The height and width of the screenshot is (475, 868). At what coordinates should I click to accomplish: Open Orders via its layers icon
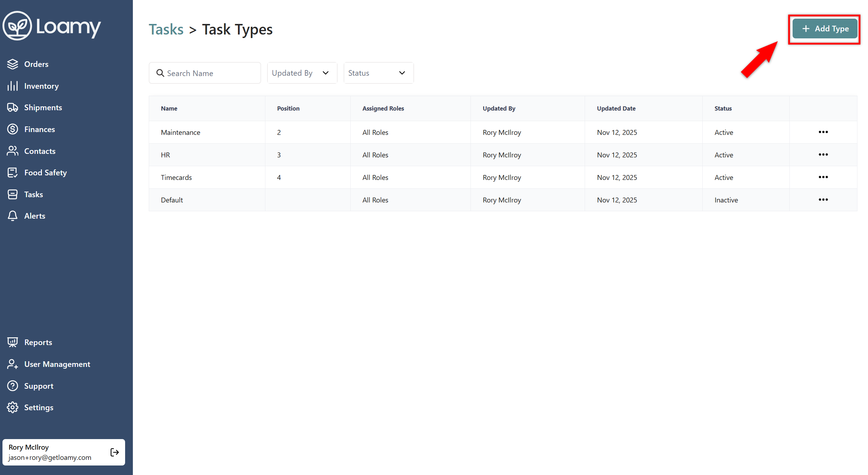pos(13,64)
